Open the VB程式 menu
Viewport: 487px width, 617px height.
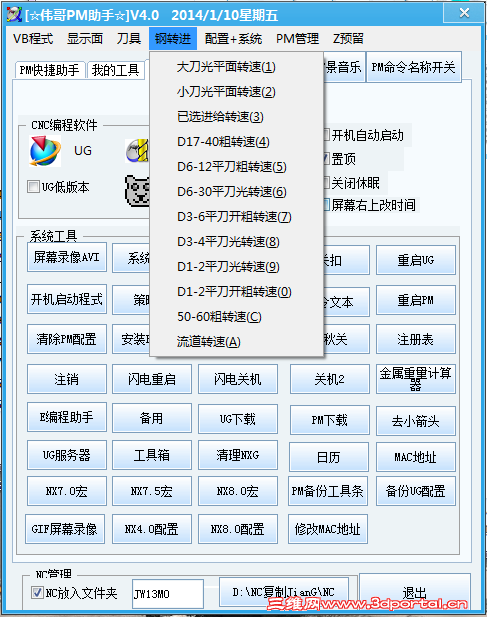coord(33,39)
